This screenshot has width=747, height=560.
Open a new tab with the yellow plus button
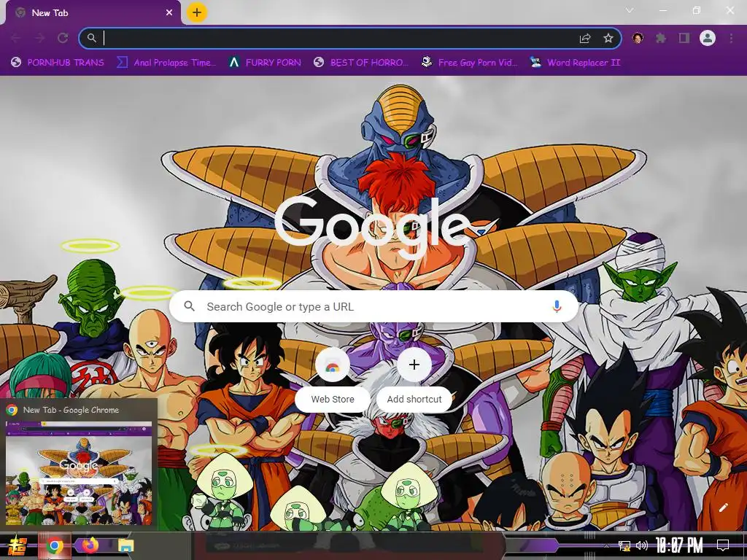[197, 12]
